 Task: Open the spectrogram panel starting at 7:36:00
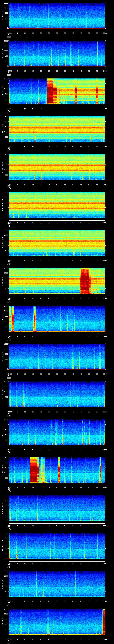coord(57,546)
